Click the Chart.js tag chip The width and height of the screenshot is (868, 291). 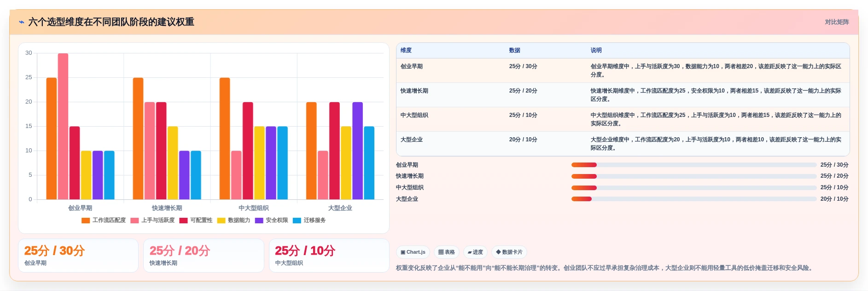[413, 252]
